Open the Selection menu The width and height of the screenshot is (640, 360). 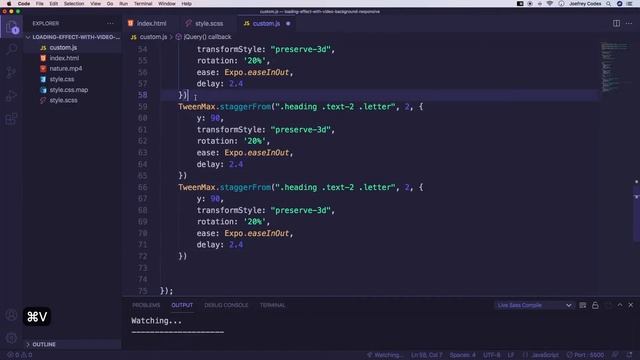[x=74, y=4]
